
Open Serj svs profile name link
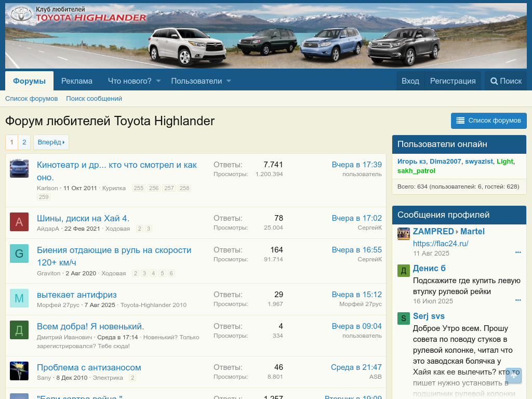click(429, 316)
